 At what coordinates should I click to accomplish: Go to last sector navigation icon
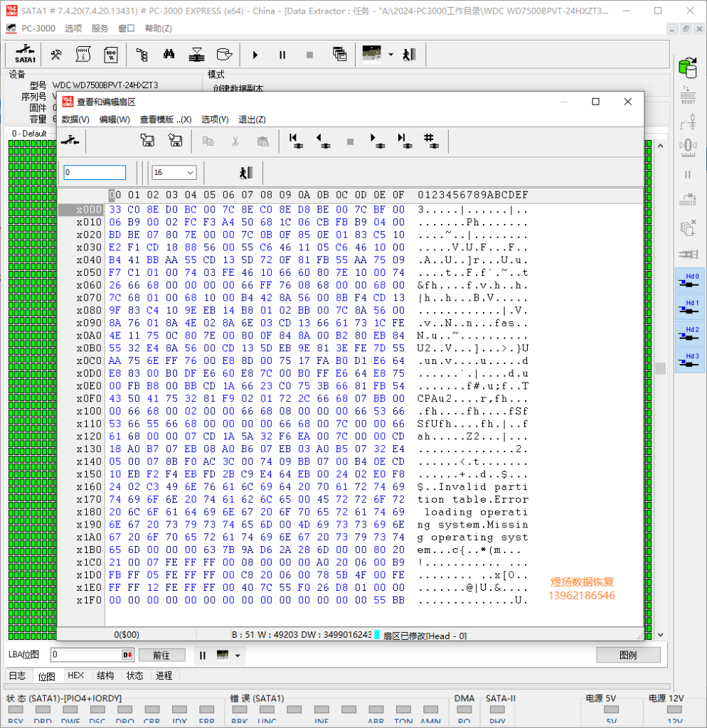point(405,141)
